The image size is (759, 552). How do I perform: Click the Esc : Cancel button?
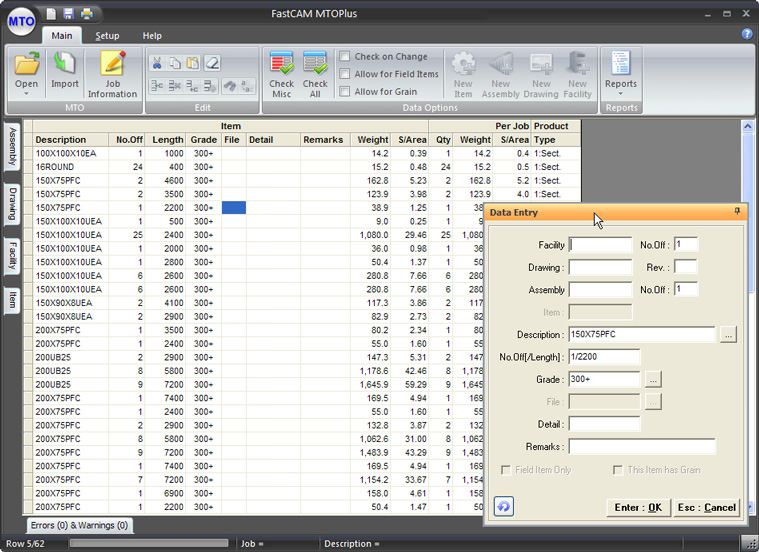pos(707,507)
